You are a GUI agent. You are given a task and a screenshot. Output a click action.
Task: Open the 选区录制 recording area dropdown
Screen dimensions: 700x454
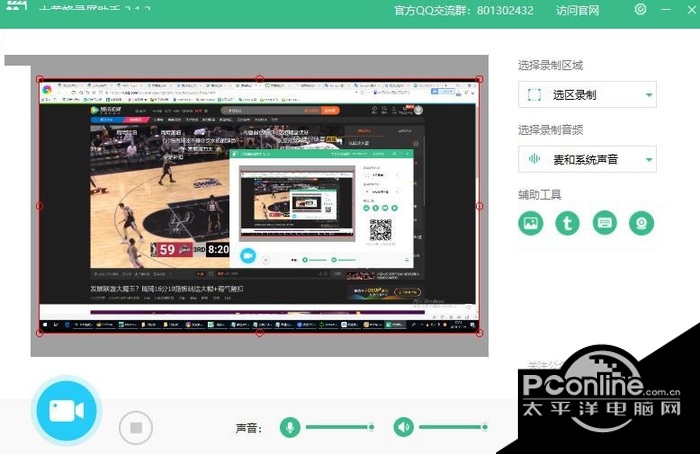[x=587, y=95]
